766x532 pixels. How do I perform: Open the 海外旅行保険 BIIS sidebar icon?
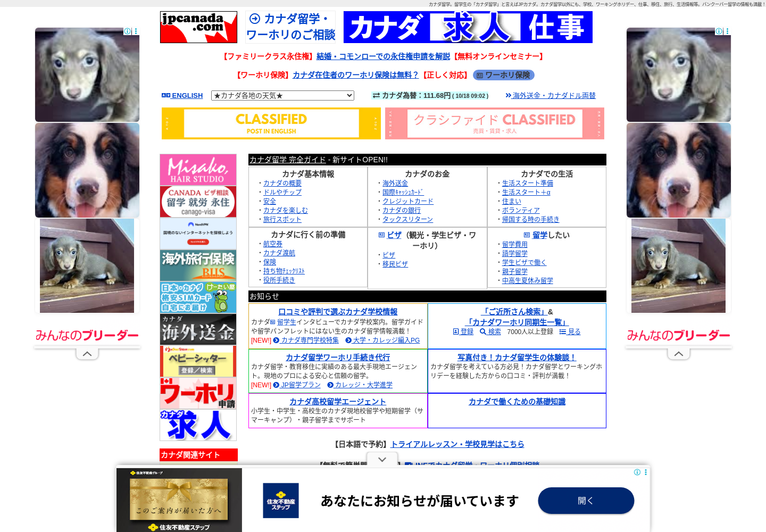click(198, 265)
